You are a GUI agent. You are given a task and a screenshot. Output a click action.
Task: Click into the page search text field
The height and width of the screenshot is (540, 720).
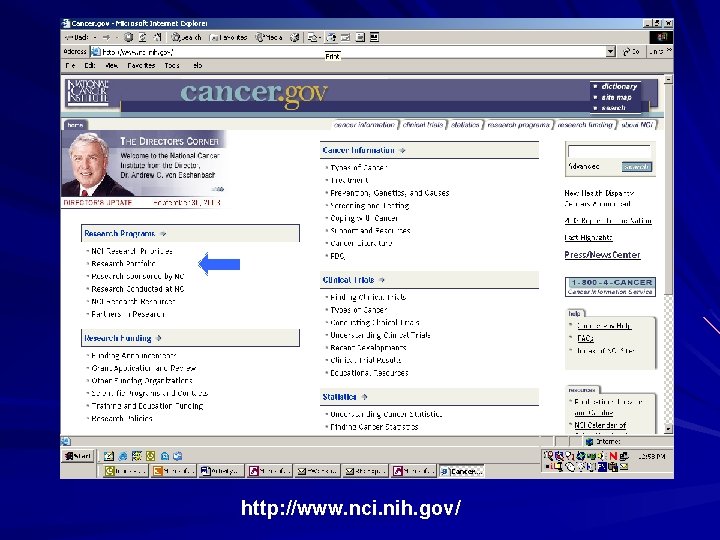click(609, 151)
